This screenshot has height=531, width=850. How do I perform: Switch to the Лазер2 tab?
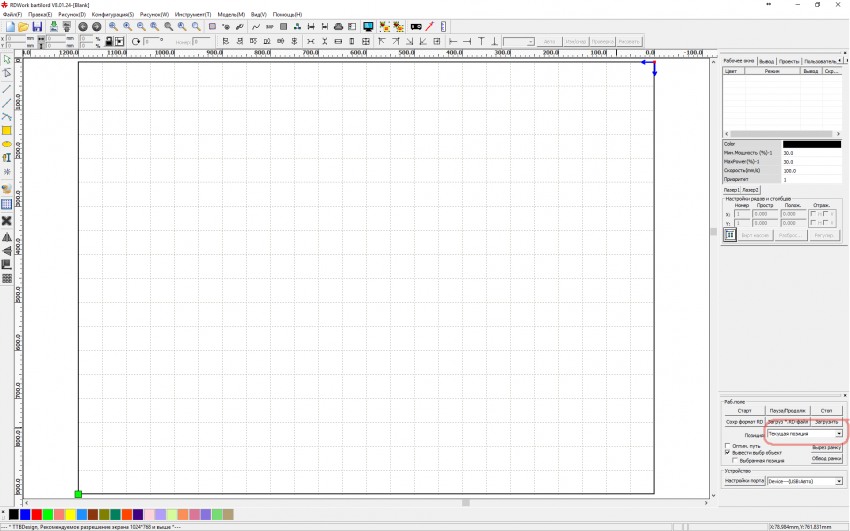coord(750,190)
